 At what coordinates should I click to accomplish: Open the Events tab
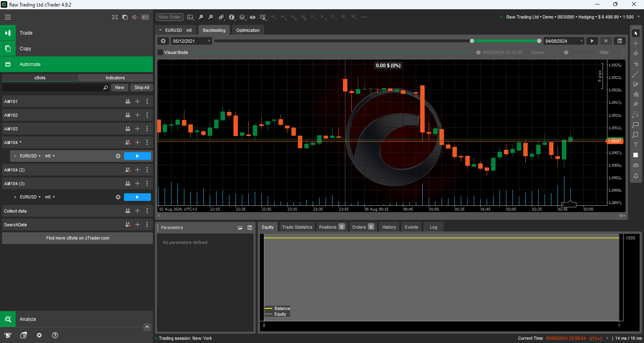(411, 227)
